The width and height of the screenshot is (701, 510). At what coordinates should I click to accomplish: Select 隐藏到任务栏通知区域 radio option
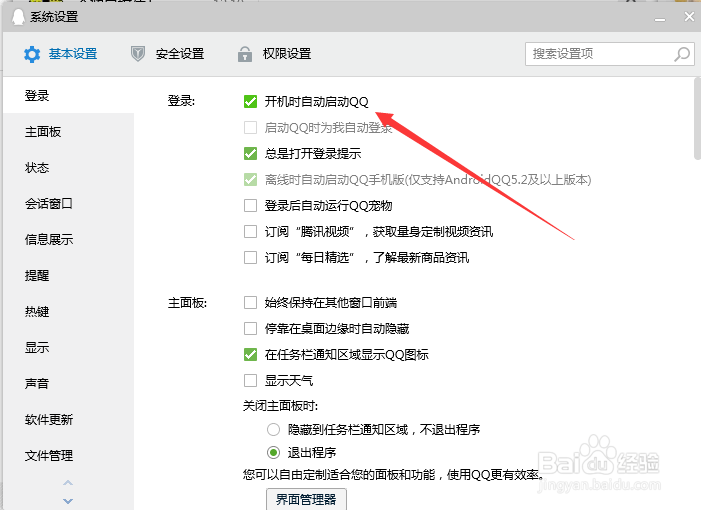tap(274, 430)
